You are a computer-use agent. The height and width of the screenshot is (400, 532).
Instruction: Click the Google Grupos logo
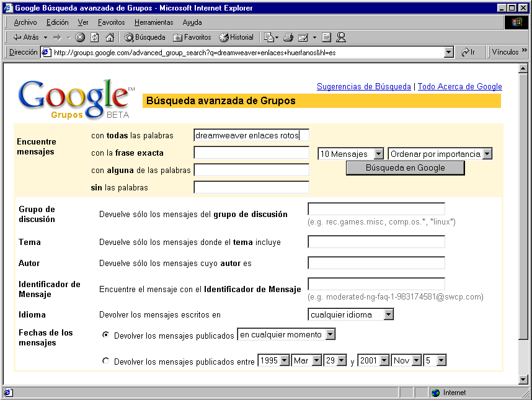[76, 99]
